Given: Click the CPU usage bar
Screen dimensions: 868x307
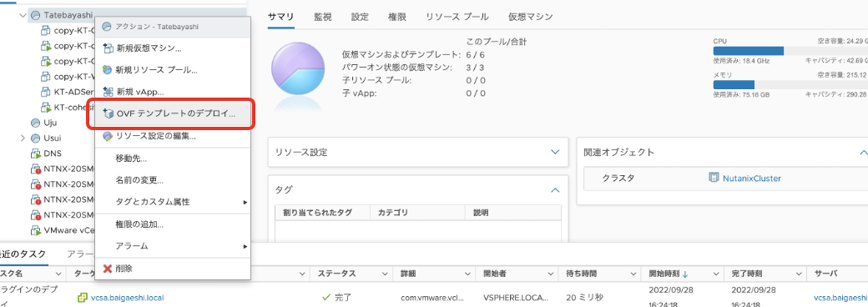Looking at the screenshot, I should click(790, 51).
